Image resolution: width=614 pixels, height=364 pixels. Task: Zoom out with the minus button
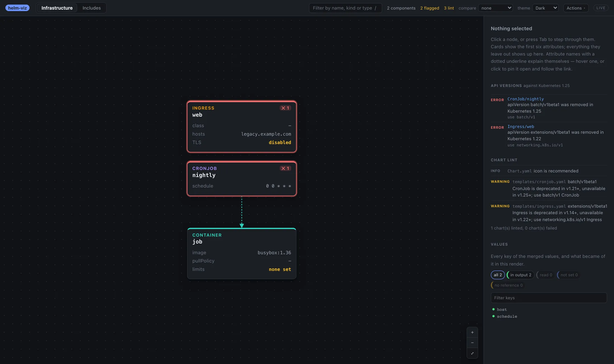tap(472, 343)
